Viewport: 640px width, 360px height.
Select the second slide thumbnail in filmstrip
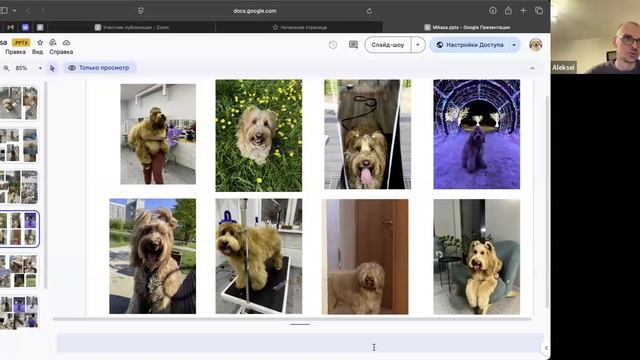coord(19,145)
